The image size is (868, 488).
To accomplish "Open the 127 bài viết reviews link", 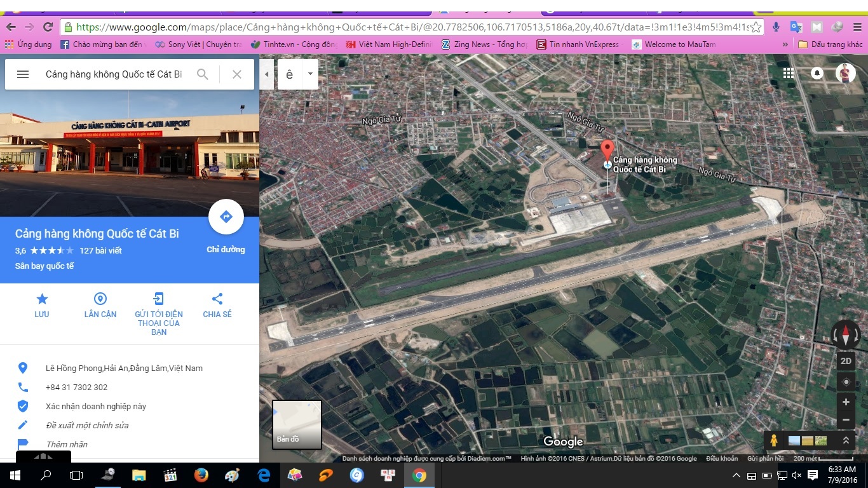I will [100, 250].
